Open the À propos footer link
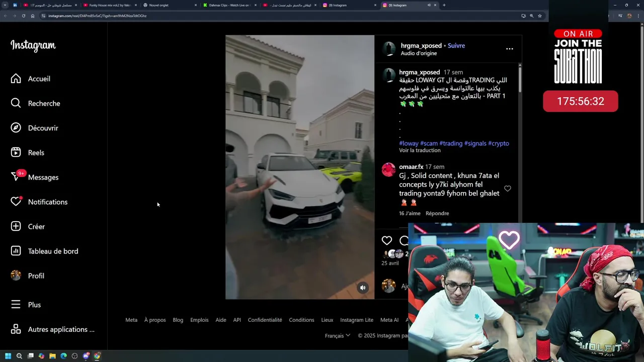This screenshot has width=644, height=362. click(x=155, y=320)
